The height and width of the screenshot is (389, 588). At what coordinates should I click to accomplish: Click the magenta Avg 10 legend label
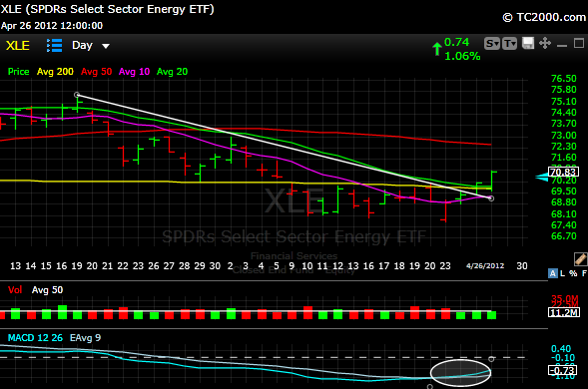pyautogui.click(x=134, y=72)
